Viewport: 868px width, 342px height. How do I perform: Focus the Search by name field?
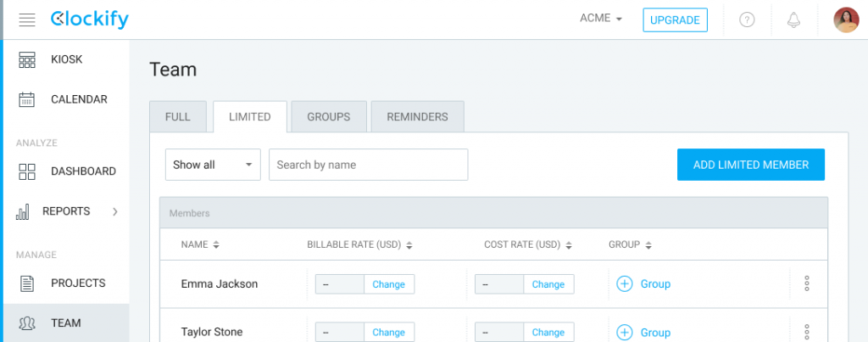click(x=368, y=165)
